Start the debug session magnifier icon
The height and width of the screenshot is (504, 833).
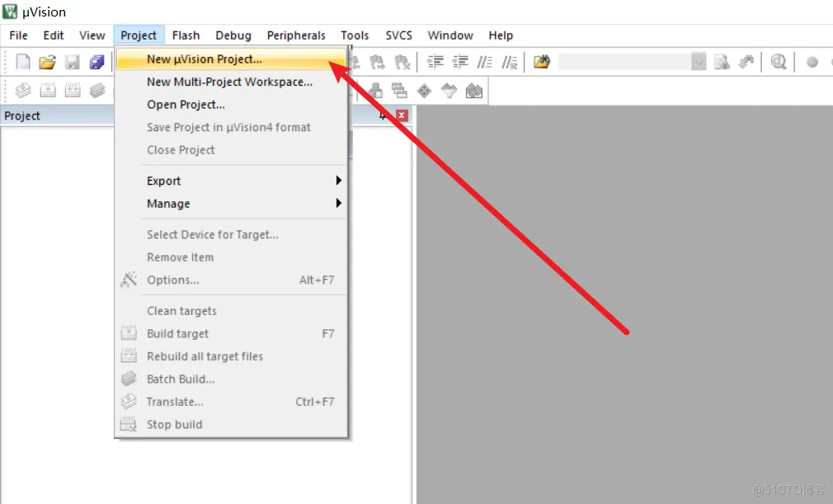[x=779, y=62]
